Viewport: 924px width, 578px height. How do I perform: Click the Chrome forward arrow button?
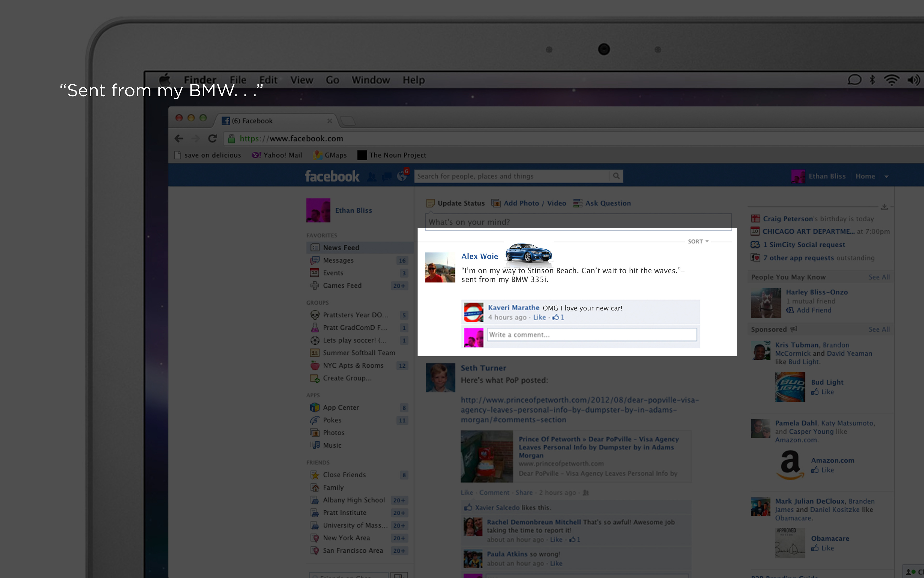pos(195,138)
